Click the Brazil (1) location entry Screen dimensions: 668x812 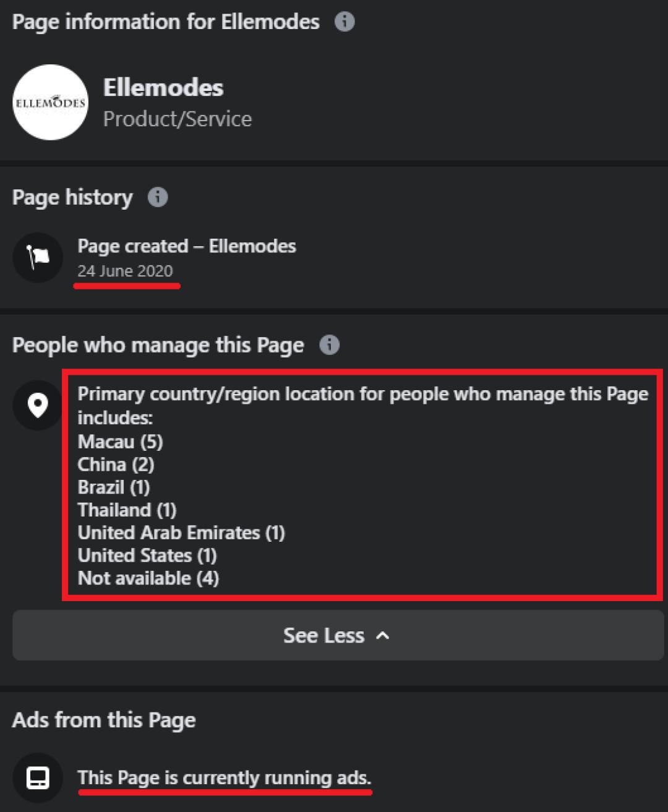coord(114,487)
